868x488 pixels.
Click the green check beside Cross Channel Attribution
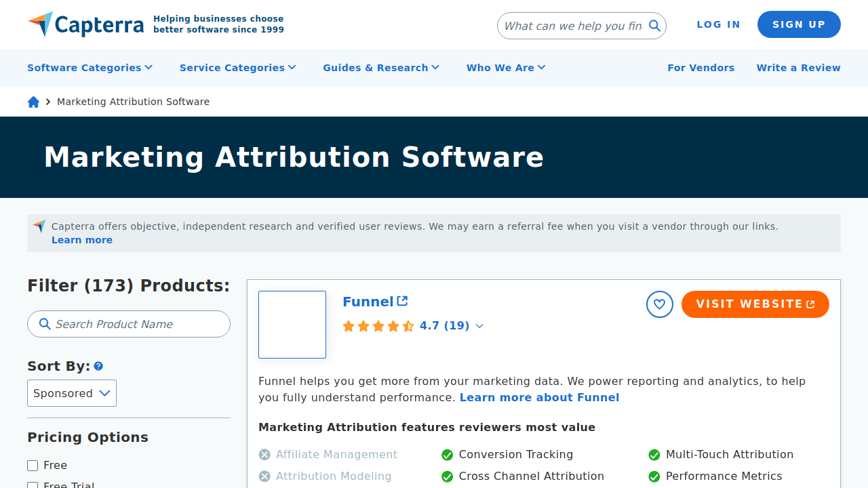[448, 476]
